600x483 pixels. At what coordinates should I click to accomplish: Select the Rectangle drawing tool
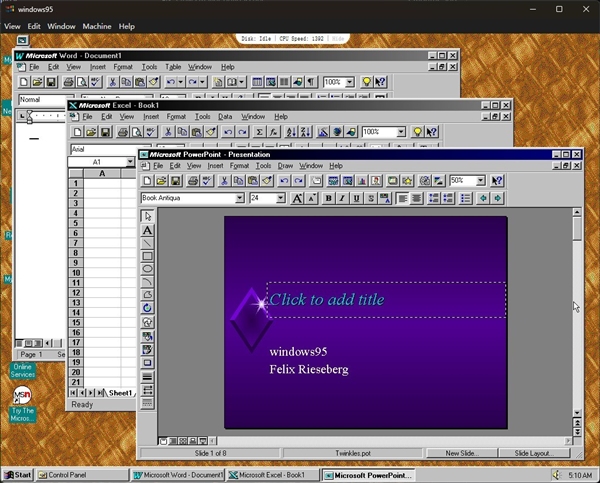point(147,256)
